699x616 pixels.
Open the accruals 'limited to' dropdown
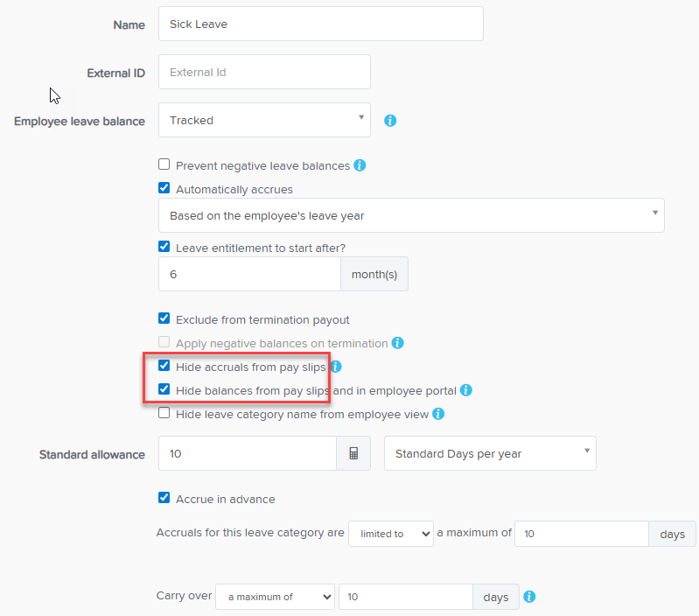click(390, 534)
